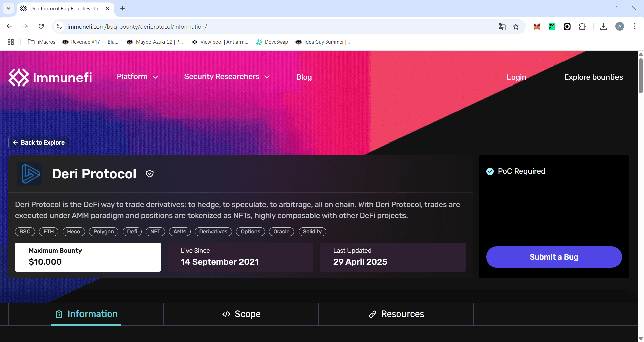Viewport: 644px width, 342px height.
Task: Open site information icon in address bar
Action: point(59,26)
